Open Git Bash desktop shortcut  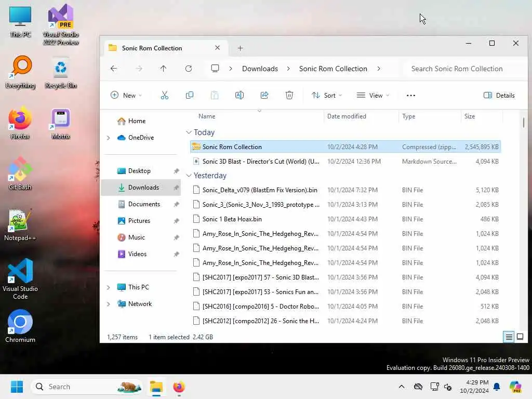tap(20, 174)
